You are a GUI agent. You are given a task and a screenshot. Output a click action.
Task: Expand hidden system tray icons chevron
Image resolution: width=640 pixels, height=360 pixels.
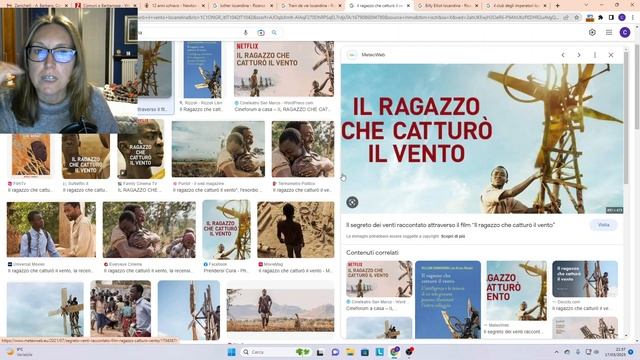[556, 352]
